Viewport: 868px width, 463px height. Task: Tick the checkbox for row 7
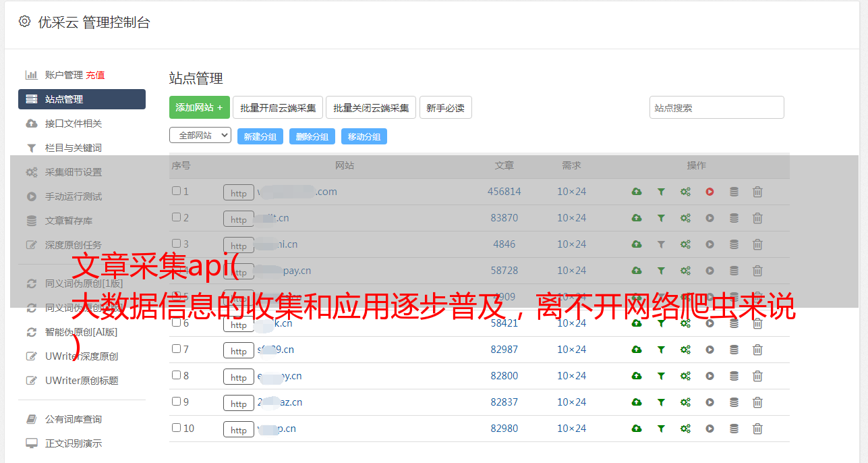click(x=176, y=349)
